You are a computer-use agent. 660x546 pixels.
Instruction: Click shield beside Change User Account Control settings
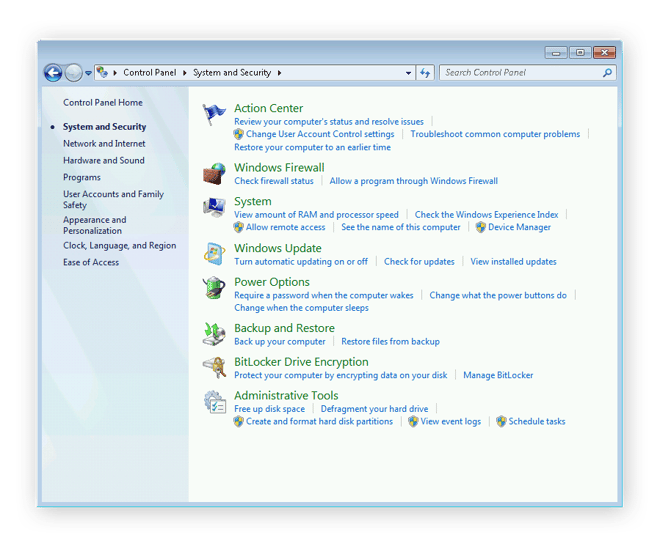coord(239,134)
